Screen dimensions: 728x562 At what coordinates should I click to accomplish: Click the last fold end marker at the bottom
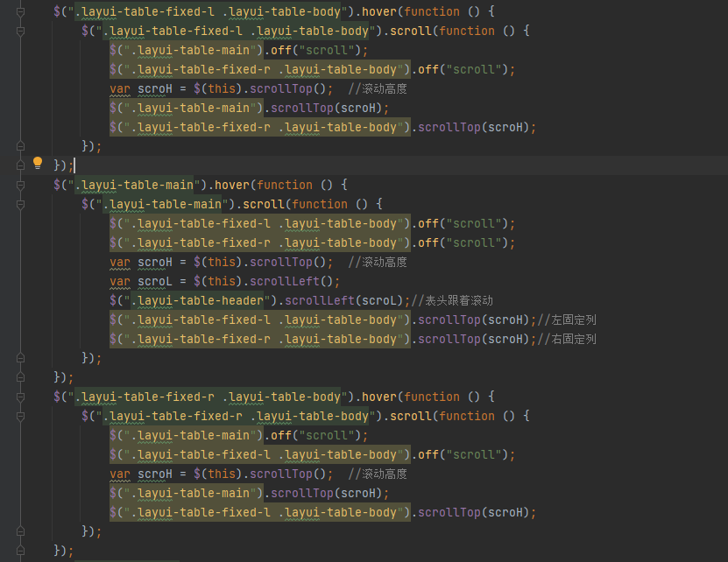pos(20,551)
